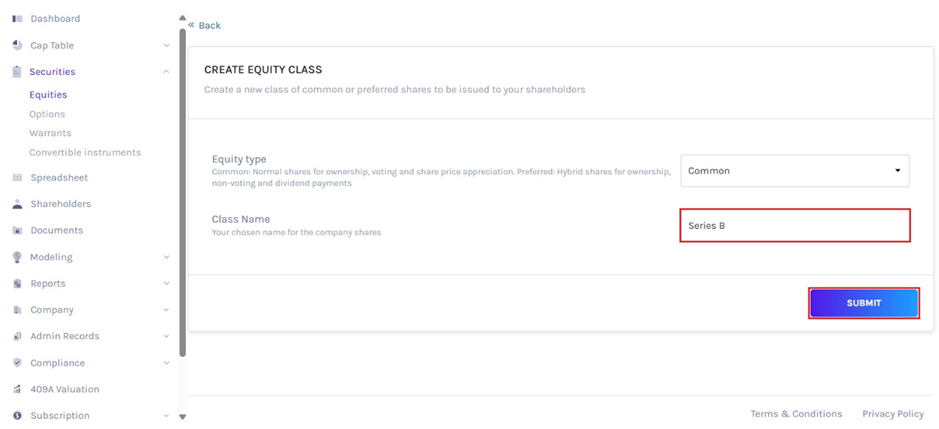
Task: Go to Convertible instruments
Action: coord(85,153)
